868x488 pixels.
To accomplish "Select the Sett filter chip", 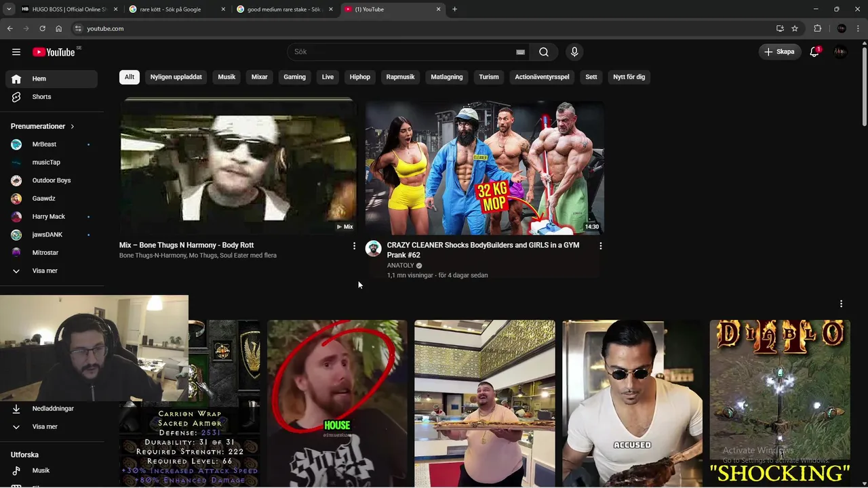I will (x=591, y=77).
